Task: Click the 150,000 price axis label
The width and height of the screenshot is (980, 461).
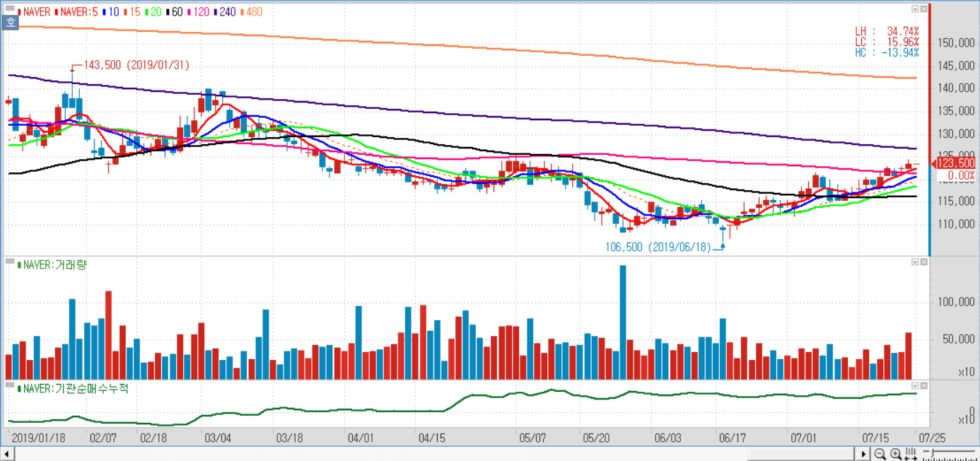Action: (956, 43)
